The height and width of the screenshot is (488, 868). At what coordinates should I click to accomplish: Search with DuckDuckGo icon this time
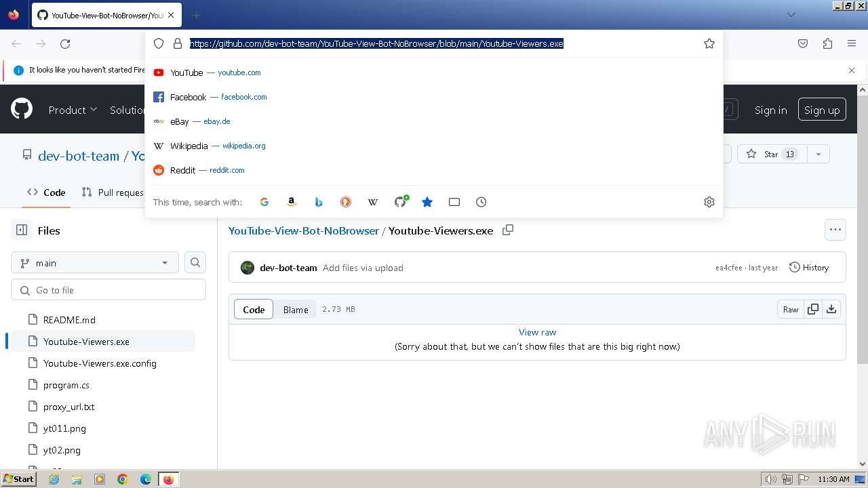346,202
